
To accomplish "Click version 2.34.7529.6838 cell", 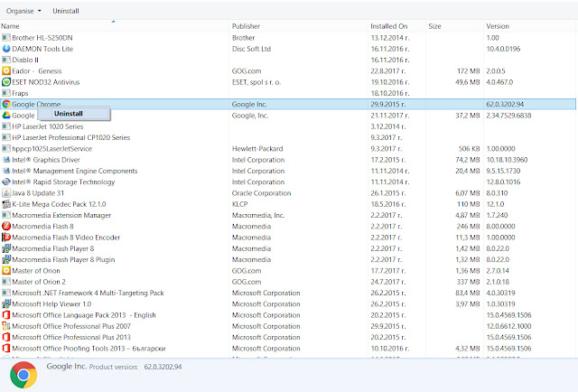I will [508, 116].
